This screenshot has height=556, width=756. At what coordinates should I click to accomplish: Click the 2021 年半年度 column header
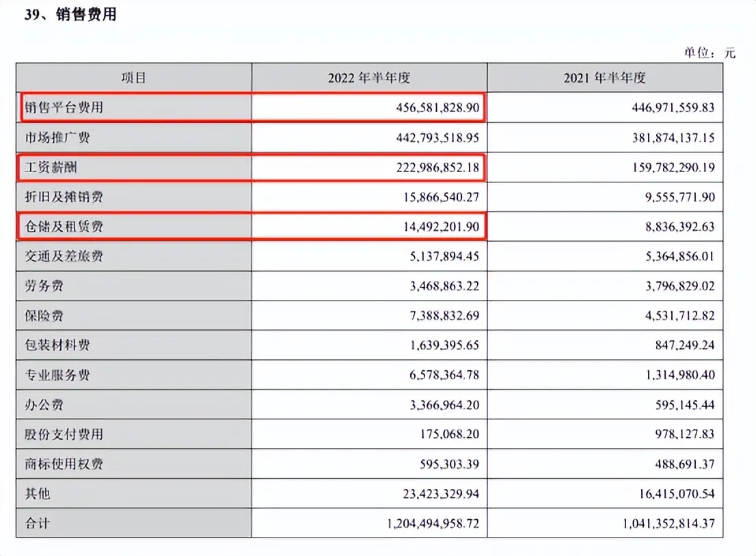604,78
